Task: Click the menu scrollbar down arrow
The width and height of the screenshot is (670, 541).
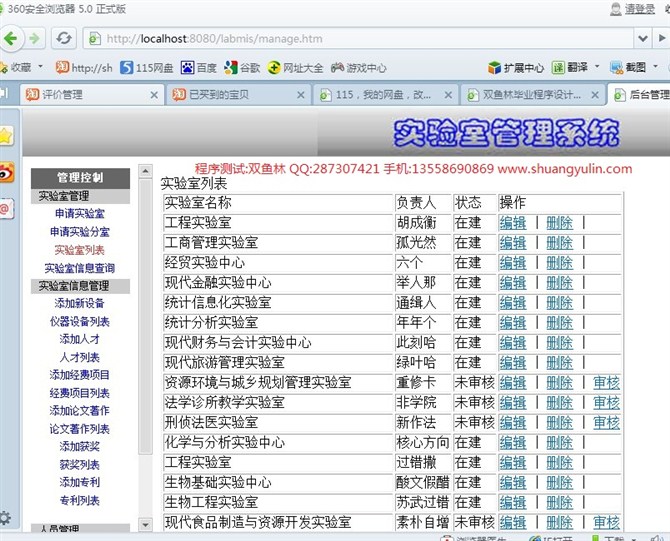Action: [145, 524]
